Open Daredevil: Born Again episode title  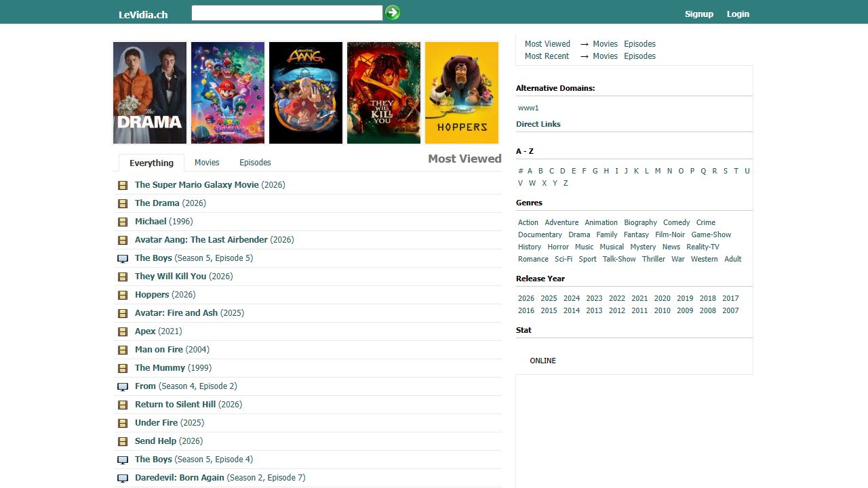(179, 478)
